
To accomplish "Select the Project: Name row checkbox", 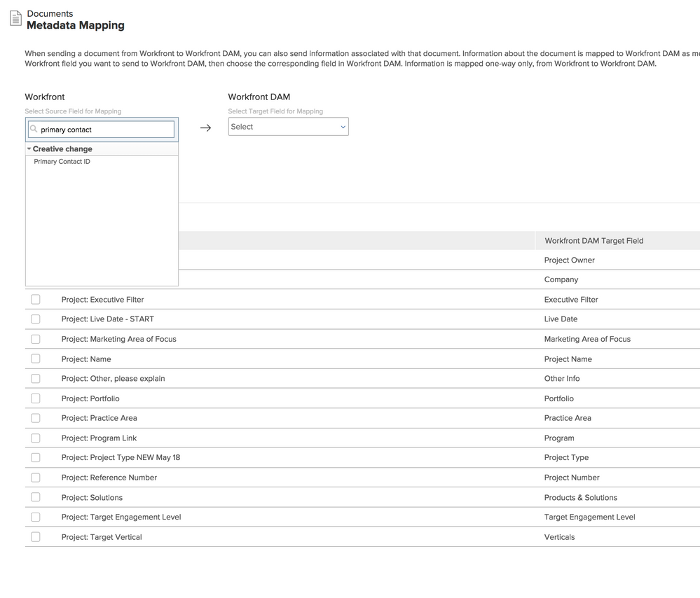I will [x=36, y=359].
